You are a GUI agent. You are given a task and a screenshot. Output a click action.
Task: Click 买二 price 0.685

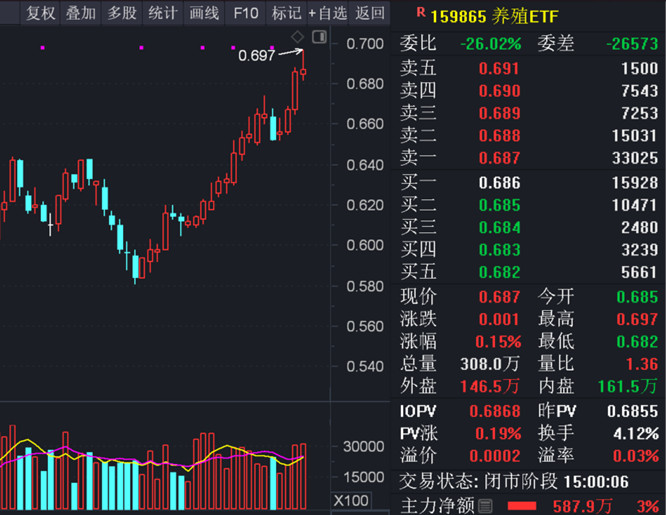click(x=500, y=205)
